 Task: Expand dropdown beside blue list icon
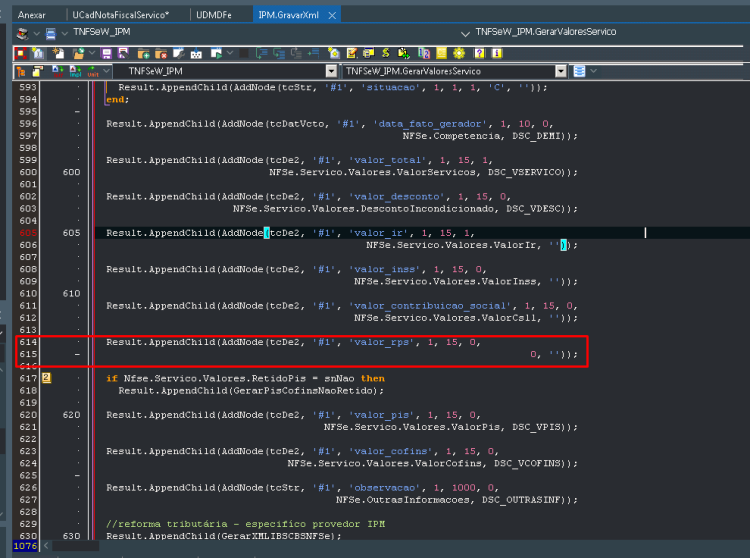tap(594, 71)
